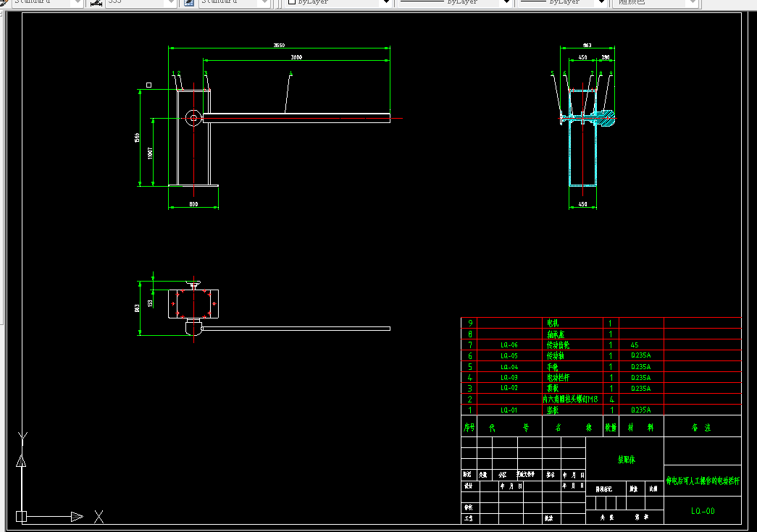The image size is (757, 532).
Task: Click the 序号 column header
Action: click(x=469, y=427)
